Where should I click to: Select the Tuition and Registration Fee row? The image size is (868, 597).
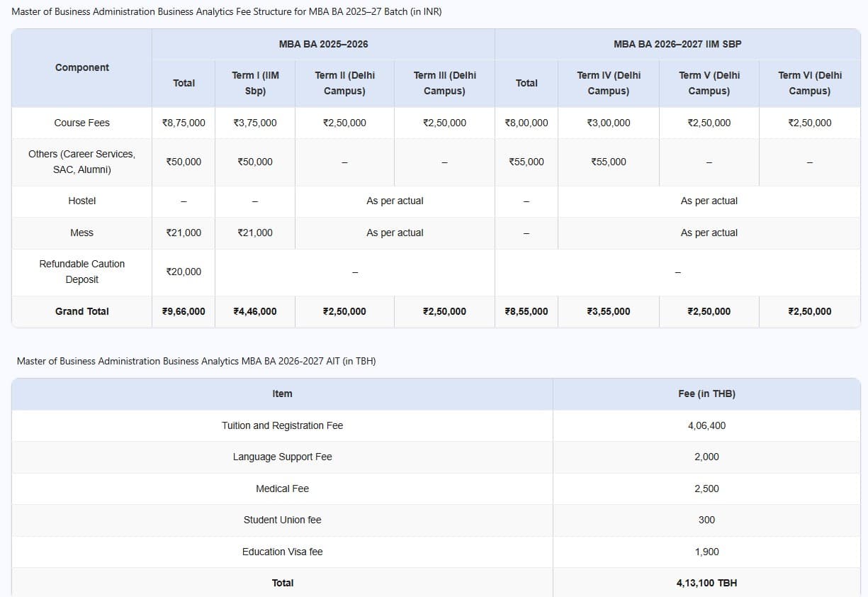click(x=282, y=425)
